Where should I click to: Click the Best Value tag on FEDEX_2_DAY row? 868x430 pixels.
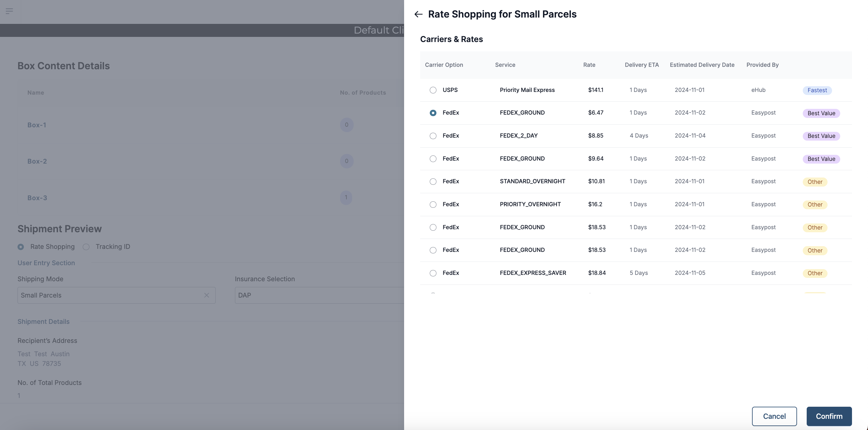821,136
